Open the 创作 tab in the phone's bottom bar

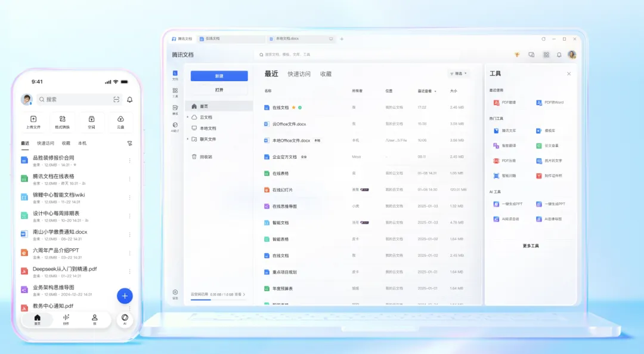pos(66,319)
